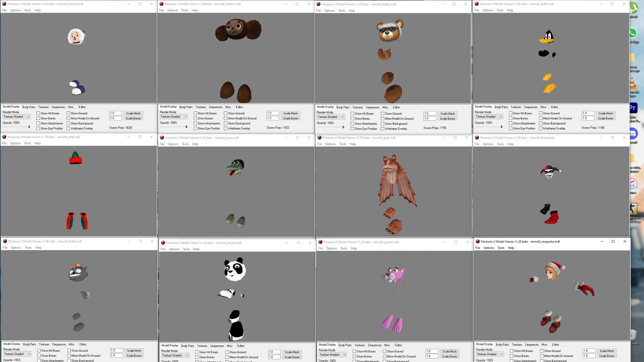Switch to Sequences tab in teddy window
The image size is (644, 362).
pyautogui.click(x=373, y=107)
